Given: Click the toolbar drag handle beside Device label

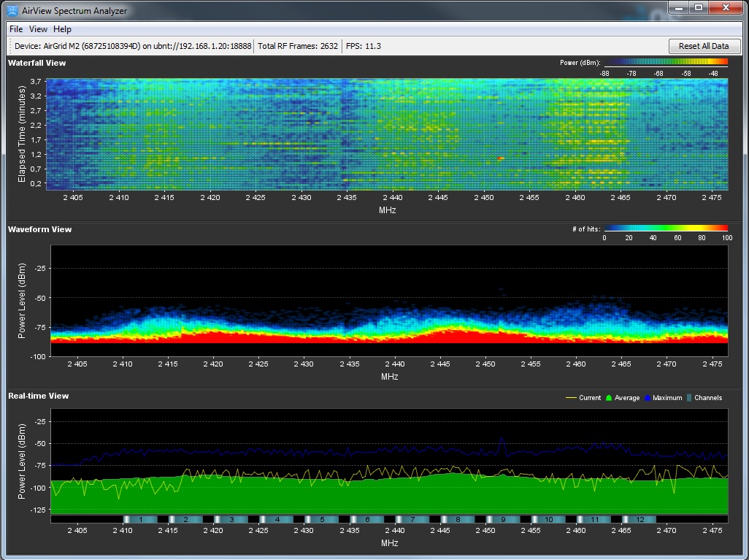Looking at the screenshot, I should coord(9,46).
